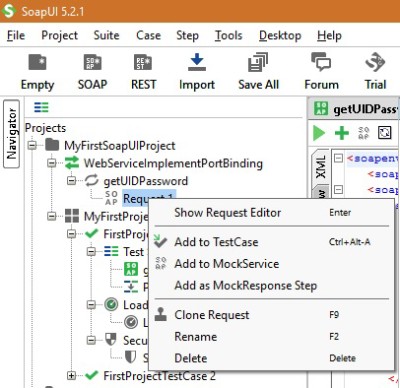Select MyFirstSoapUIProject in the tree
The image size is (400, 388).
tap(120, 145)
